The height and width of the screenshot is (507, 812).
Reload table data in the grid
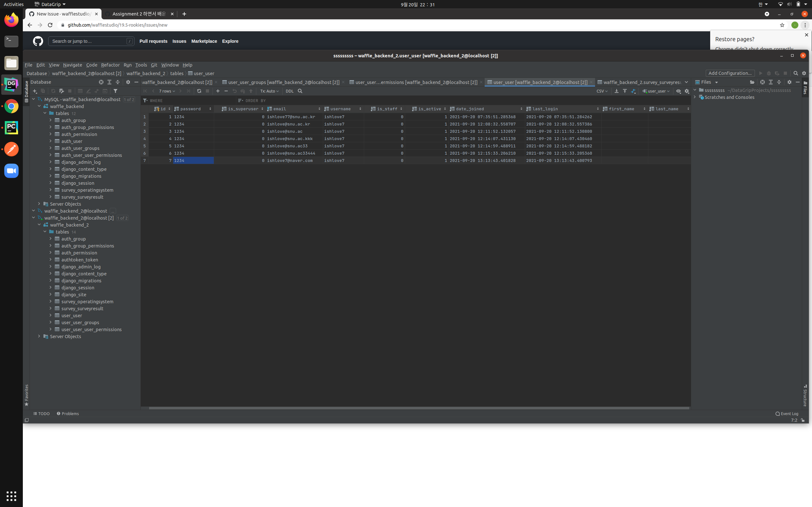[199, 91]
